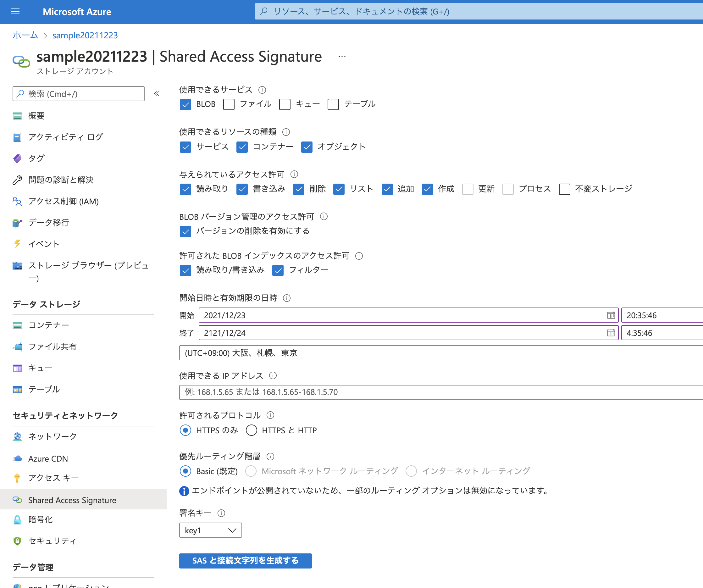
Task: Open the コンテナー data storage page
Action: pos(49,325)
